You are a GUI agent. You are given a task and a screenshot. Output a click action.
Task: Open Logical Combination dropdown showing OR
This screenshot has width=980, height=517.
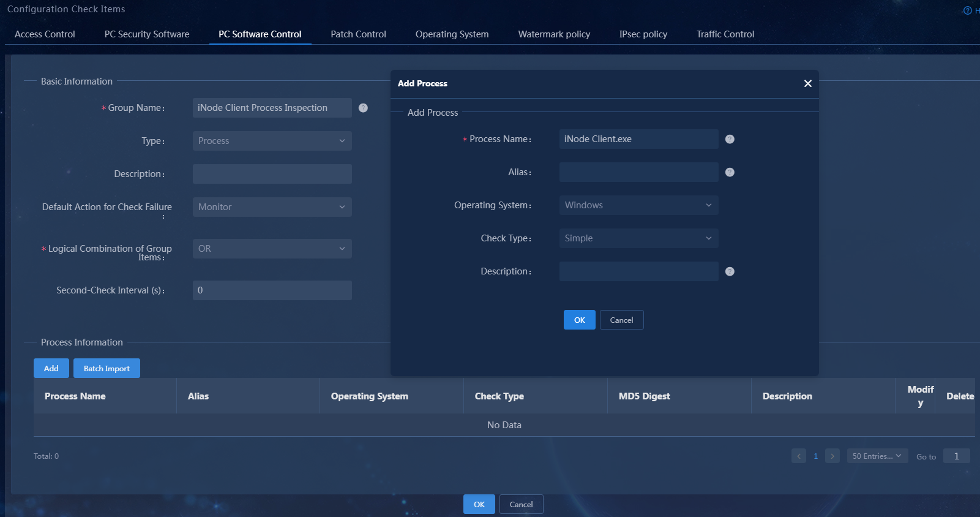pyautogui.click(x=272, y=249)
